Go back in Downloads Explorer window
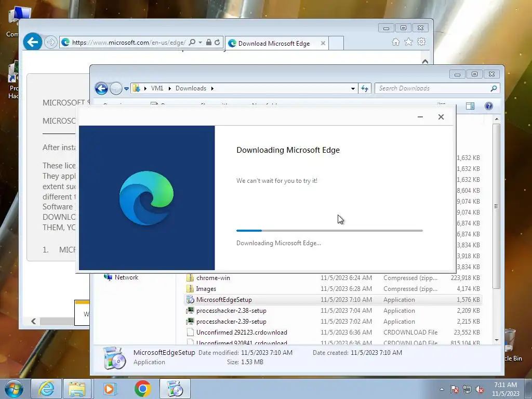This screenshot has height=399, width=532. 101,88
